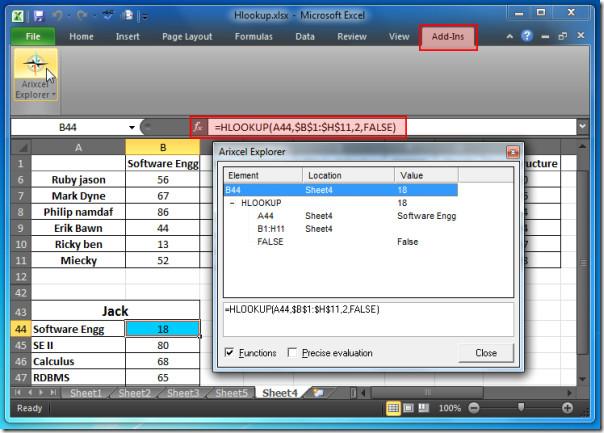Open the green File button
Screen dimensions: 604x433
tap(33, 37)
